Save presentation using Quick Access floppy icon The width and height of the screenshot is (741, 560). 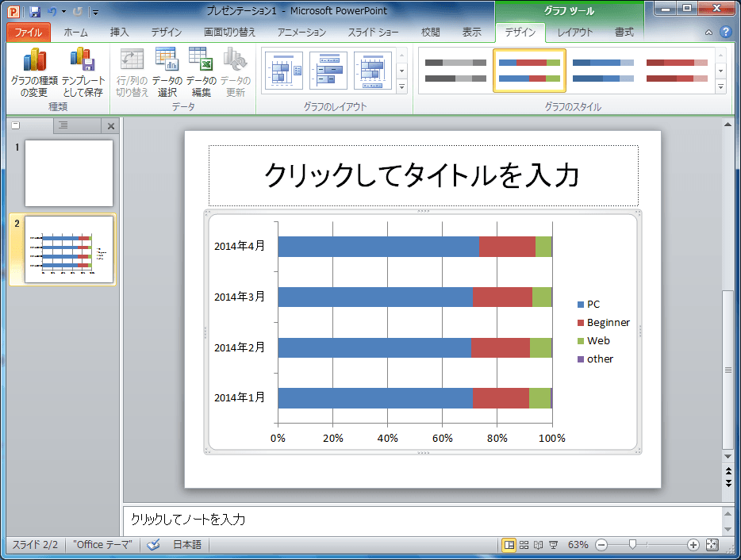[x=34, y=11]
